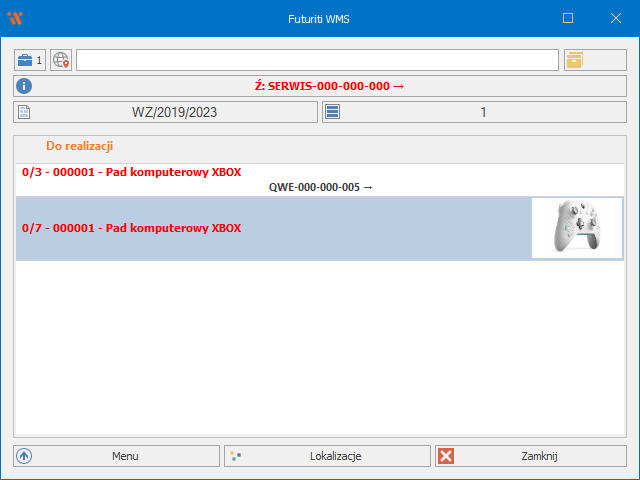Image resolution: width=640 pixels, height=480 pixels.
Task: Click the document icon beside WZ/2019/2023
Action: pyautogui.click(x=25, y=112)
